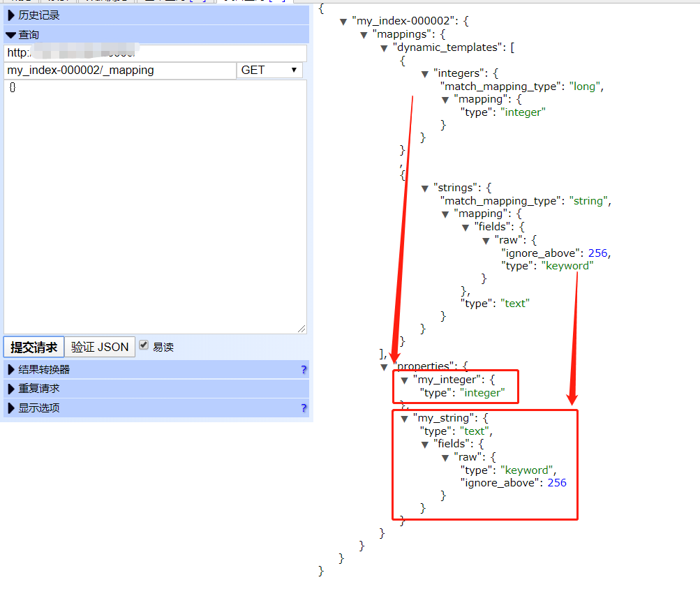
Task: Select the "string" match_mapping_type value
Action: 588,201
